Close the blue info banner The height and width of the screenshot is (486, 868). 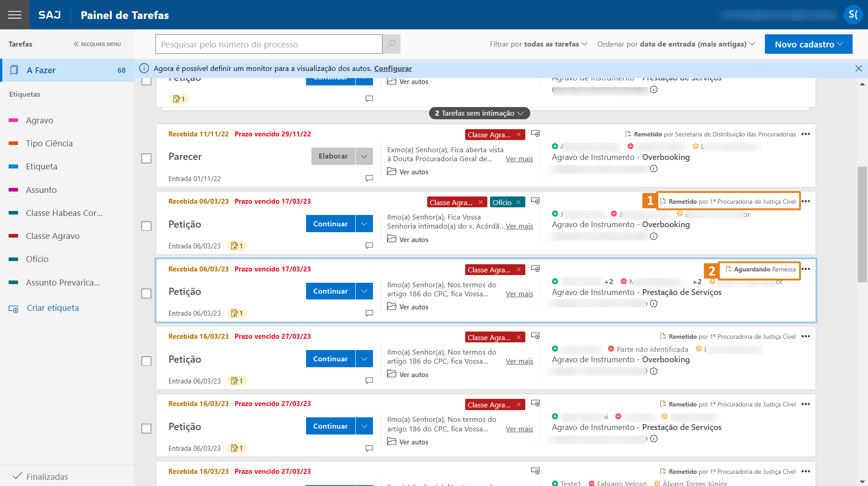click(859, 69)
